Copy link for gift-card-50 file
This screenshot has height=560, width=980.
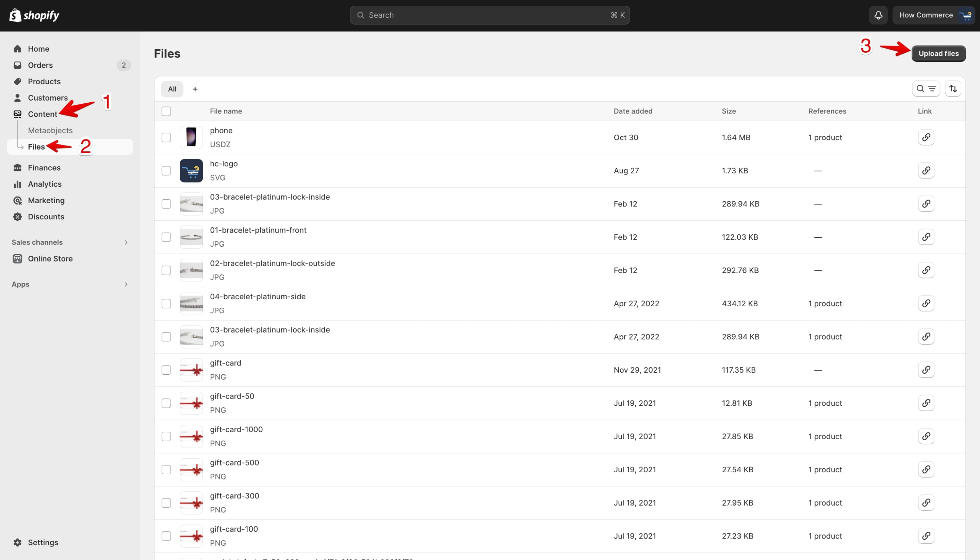[926, 403]
